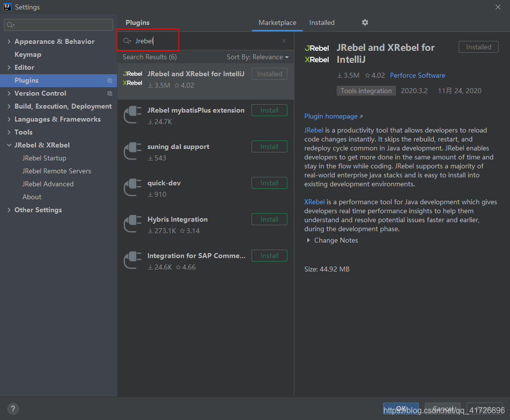Open JRebel Remote Servers settings

pos(57,171)
